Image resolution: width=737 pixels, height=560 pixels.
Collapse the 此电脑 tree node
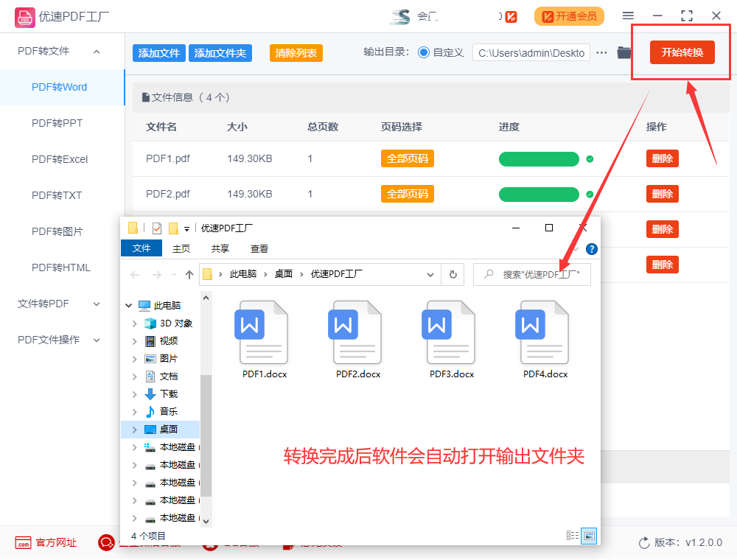[x=128, y=305]
